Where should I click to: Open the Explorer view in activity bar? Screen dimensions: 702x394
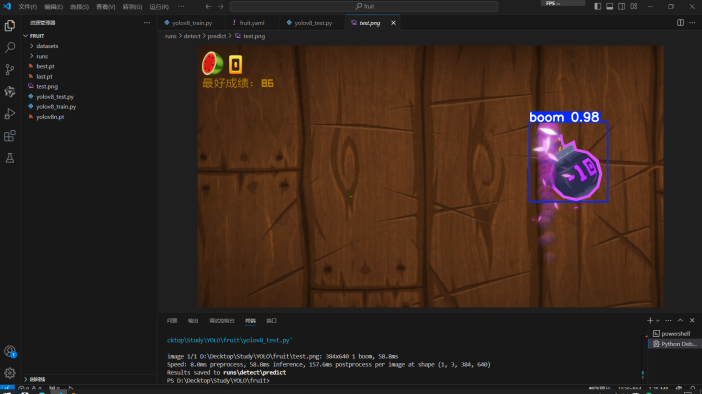[x=10, y=26]
